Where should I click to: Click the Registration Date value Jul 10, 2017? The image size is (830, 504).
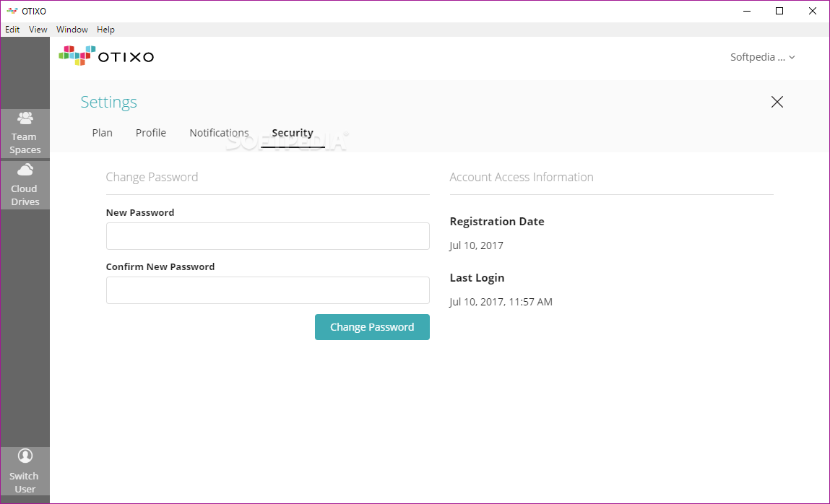(477, 246)
